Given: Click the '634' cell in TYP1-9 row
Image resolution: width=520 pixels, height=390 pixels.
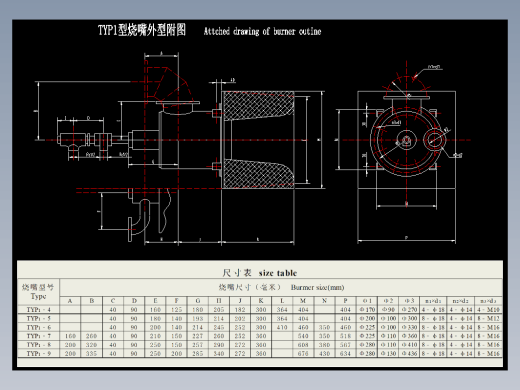Looking at the screenshot, I should (x=345, y=353).
